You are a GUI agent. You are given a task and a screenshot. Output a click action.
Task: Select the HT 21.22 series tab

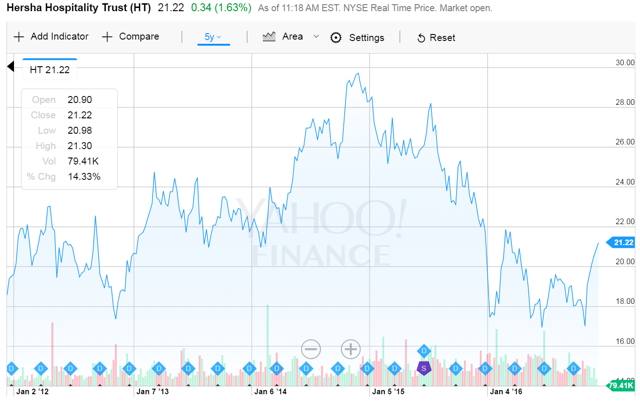click(50, 70)
